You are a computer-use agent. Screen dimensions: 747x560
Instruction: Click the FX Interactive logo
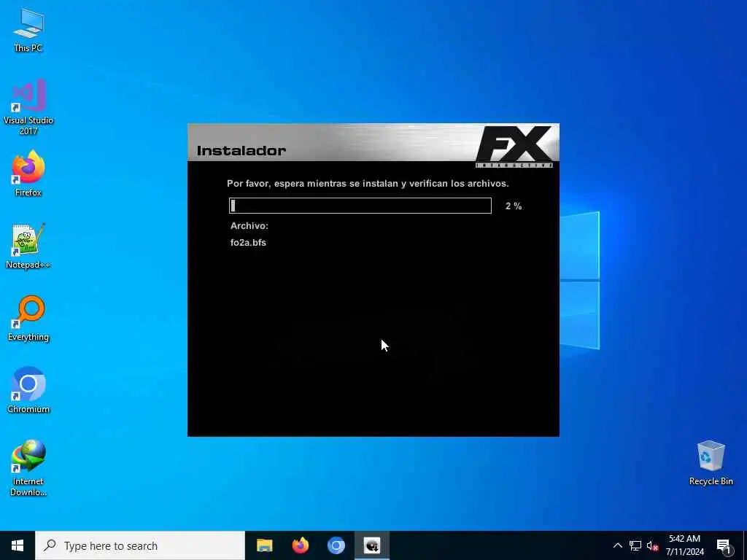tap(514, 146)
